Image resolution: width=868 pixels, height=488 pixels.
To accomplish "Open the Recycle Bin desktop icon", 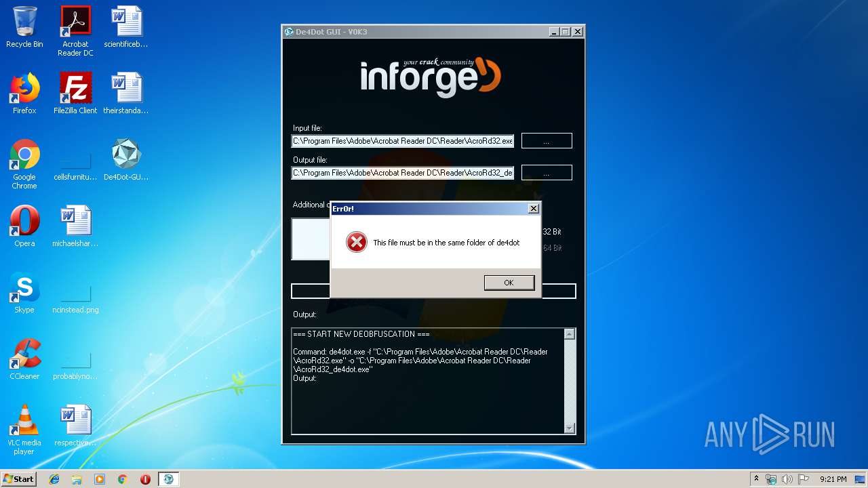I will point(24,27).
